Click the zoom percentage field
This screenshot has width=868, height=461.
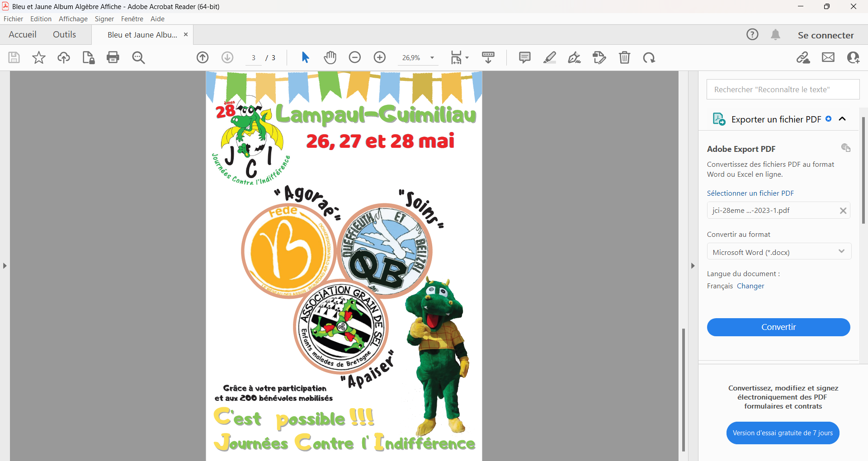(411, 57)
